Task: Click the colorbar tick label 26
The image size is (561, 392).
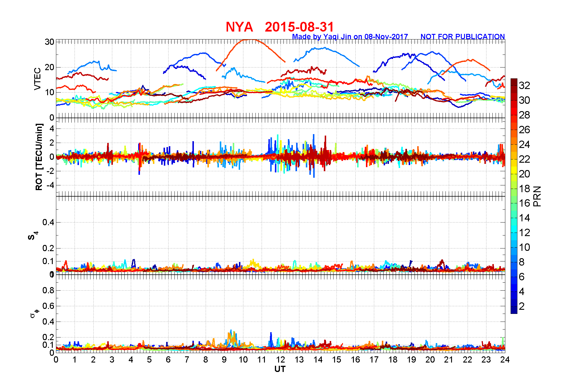Action: (x=524, y=130)
